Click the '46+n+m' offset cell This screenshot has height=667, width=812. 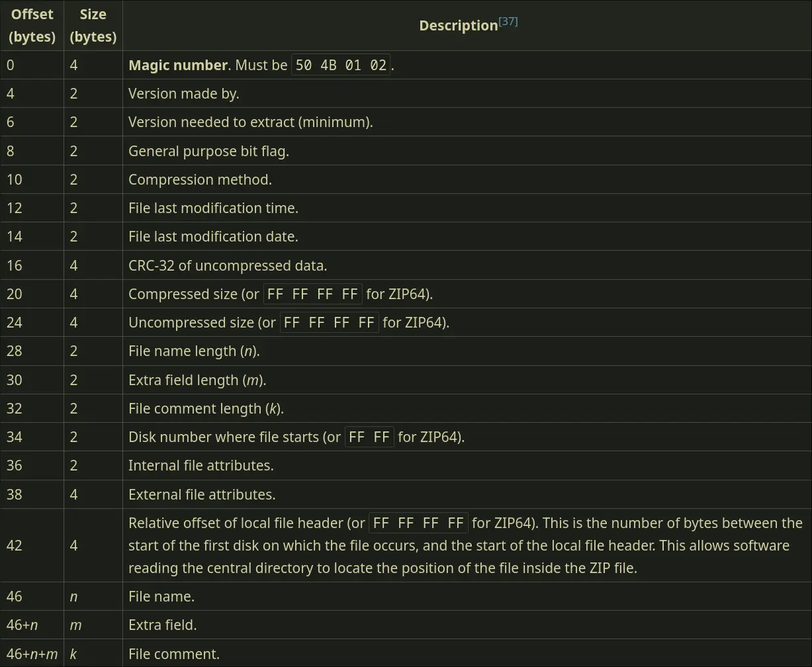click(x=32, y=654)
